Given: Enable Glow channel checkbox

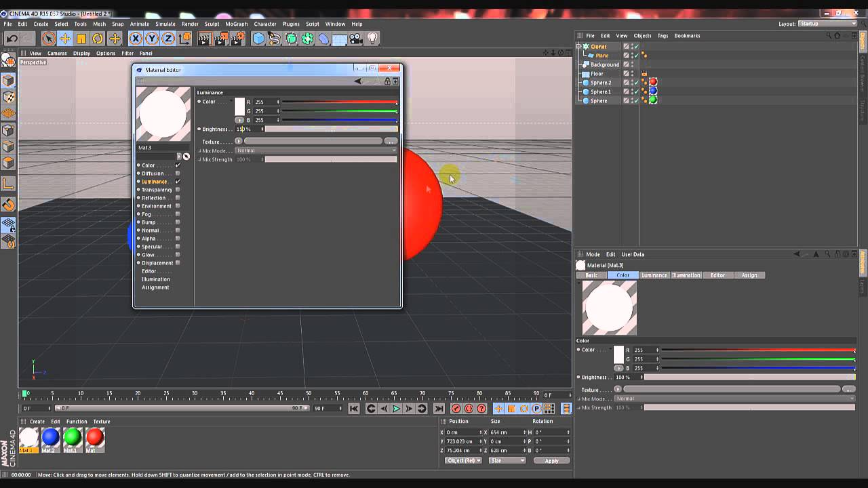Looking at the screenshot, I should tap(178, 255).
